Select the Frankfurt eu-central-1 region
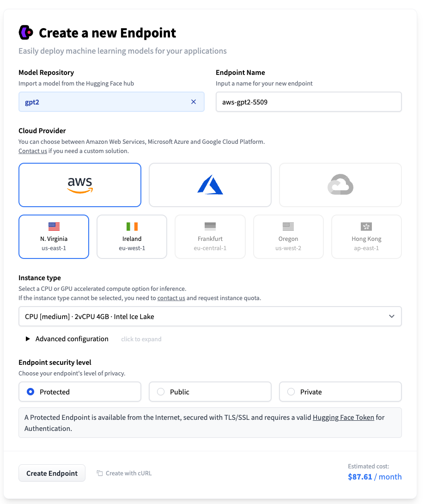This screenshot has width=425, height=504. 210,237
